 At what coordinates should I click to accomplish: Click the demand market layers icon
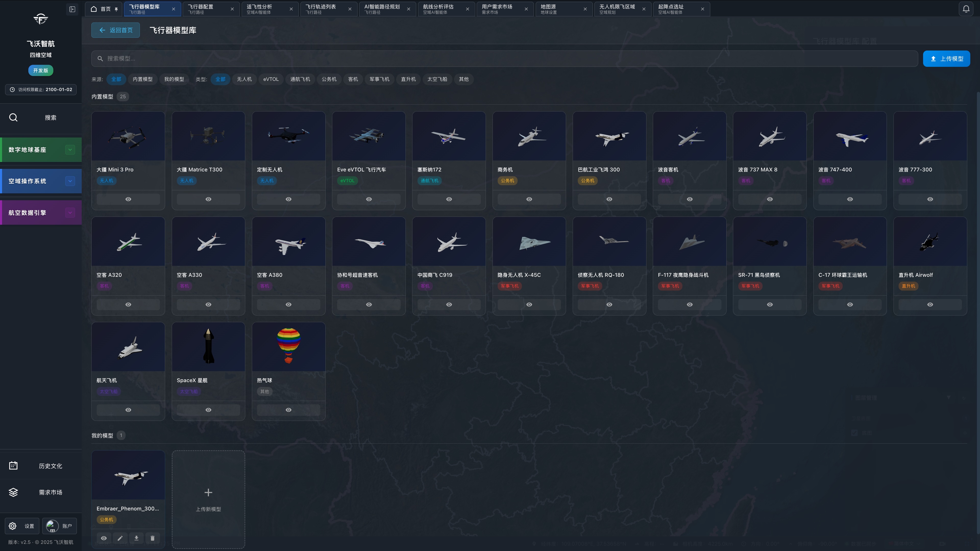pos(13,492)
